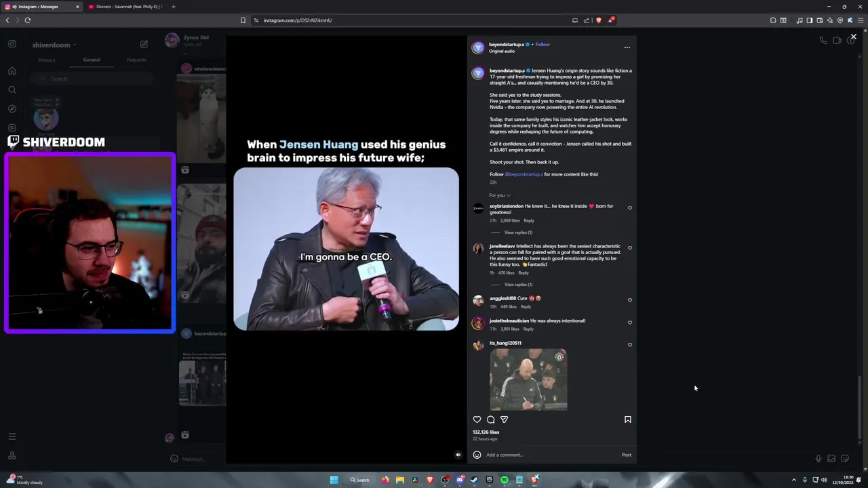Reload the current page
Screen dimensions: 868x488
pyautogui.click(x=27, y=20)
